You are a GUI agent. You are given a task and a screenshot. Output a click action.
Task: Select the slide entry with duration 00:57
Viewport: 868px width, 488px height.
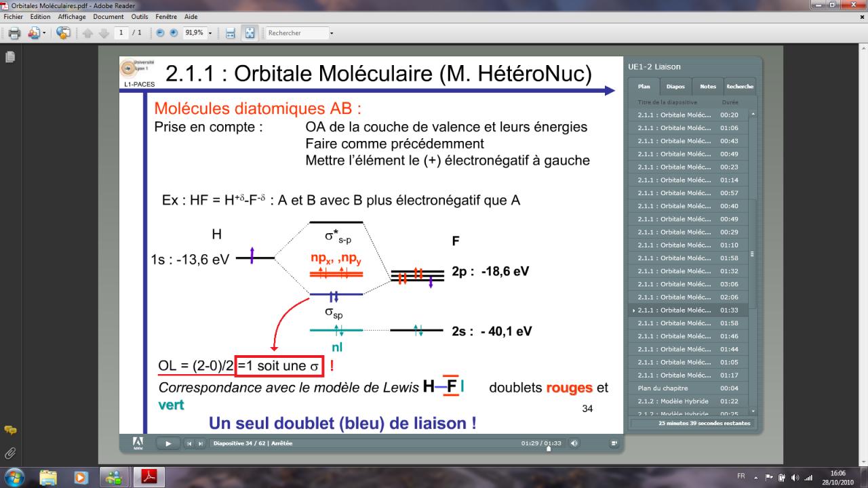coord(688,193)
